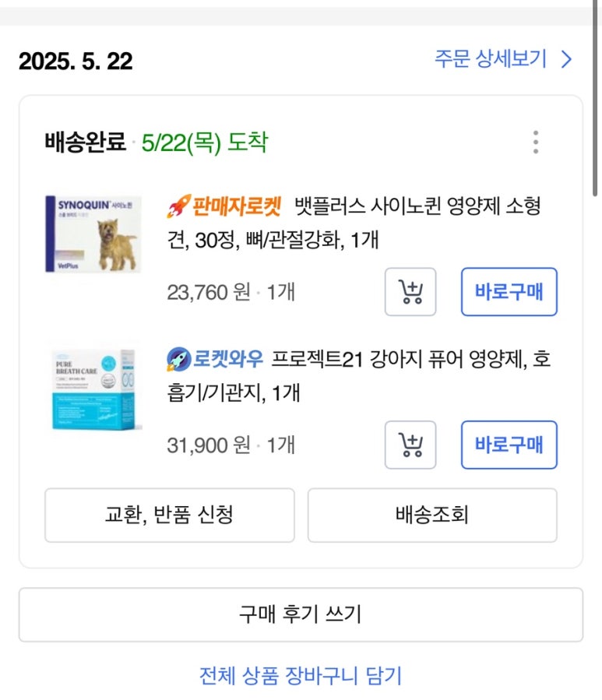This screenshot has width=602, height=700.
Task: Open the Synoquin product thumbnail
Action: (x=93, y=234)
